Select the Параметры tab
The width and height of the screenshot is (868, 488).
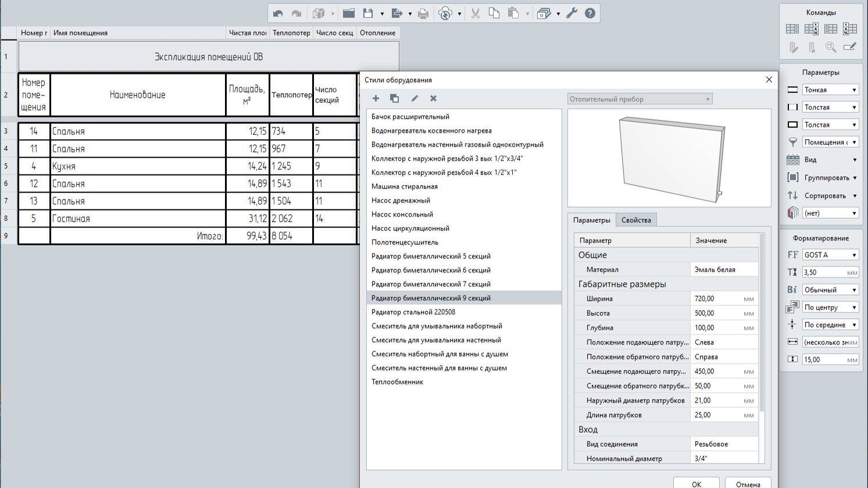591,220
